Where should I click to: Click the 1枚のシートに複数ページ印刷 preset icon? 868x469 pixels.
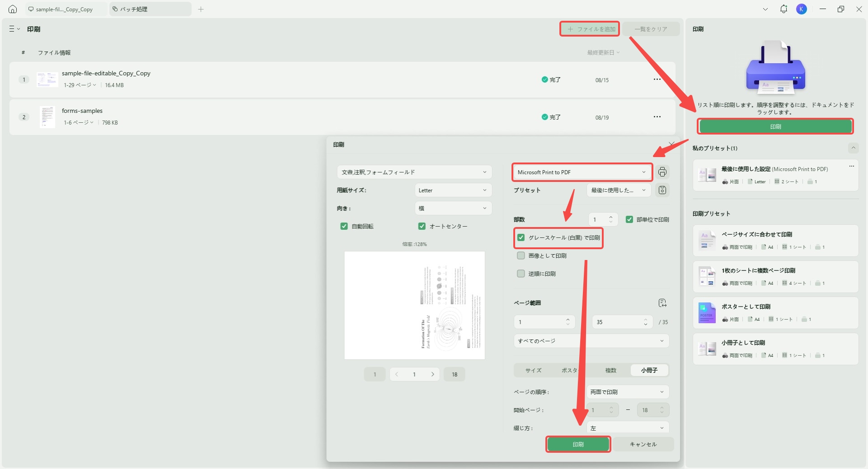tap(707, 277)
